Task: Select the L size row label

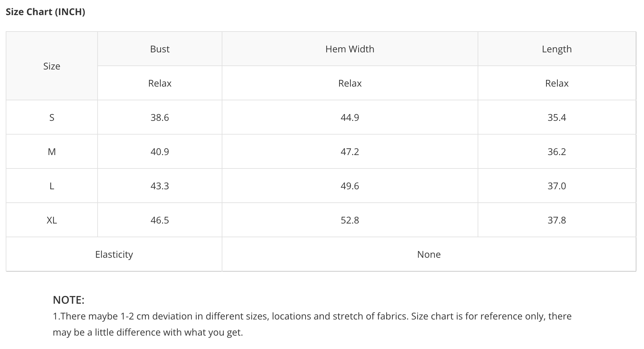Action: [x=52, y=186]
